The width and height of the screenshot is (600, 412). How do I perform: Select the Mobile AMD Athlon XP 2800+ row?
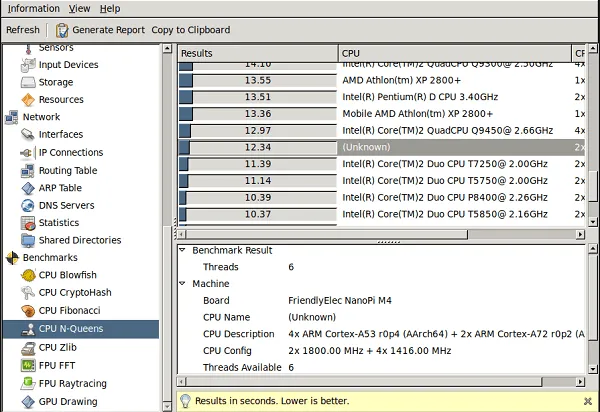382,114
